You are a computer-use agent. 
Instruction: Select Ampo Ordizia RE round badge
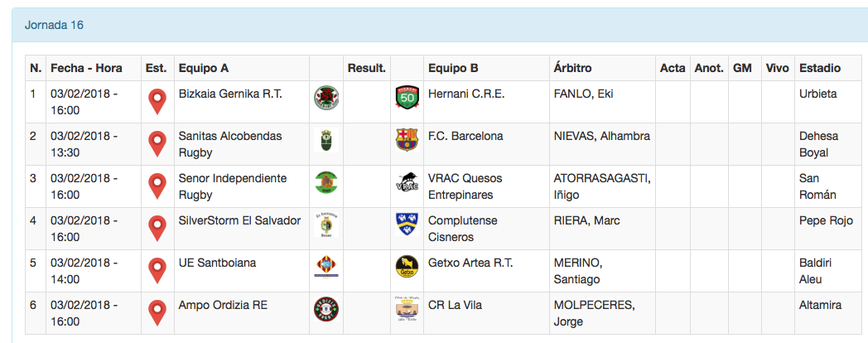point(326,308)
